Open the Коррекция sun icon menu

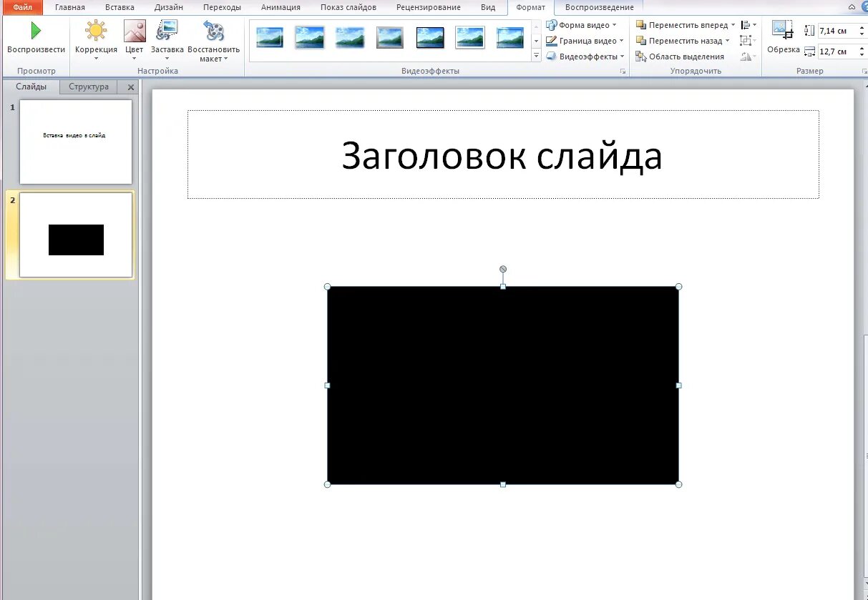[96, 31]
